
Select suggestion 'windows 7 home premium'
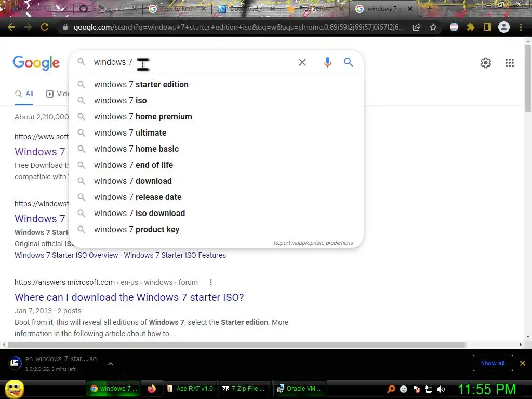tap(216, 117)
